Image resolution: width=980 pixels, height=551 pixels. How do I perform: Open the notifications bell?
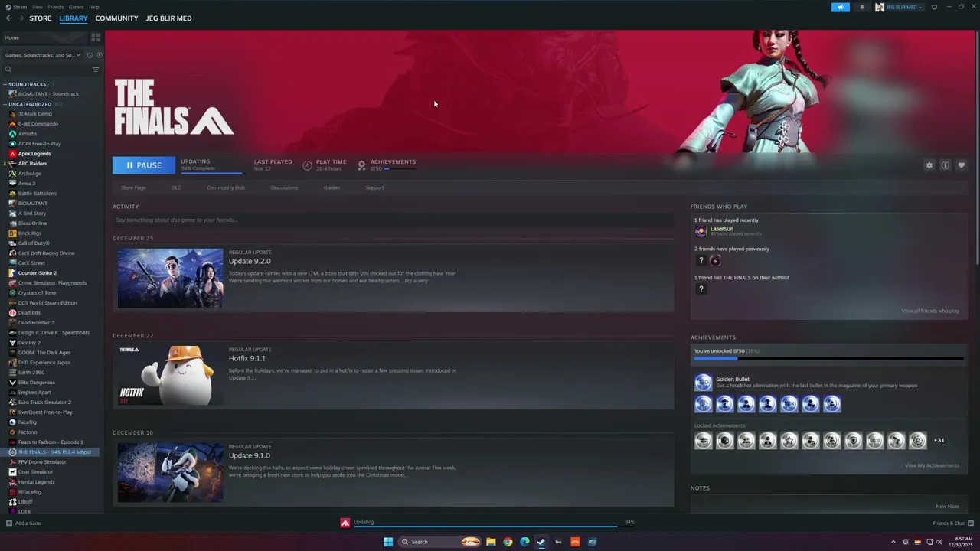click(861, 7)
